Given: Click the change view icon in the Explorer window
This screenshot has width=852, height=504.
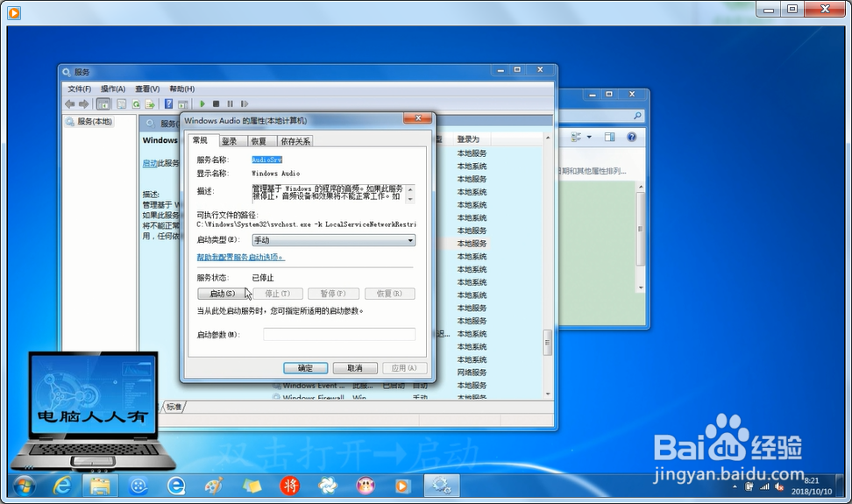Looking at the screenshot, I should pyautogui.click(x=575, y=137).
